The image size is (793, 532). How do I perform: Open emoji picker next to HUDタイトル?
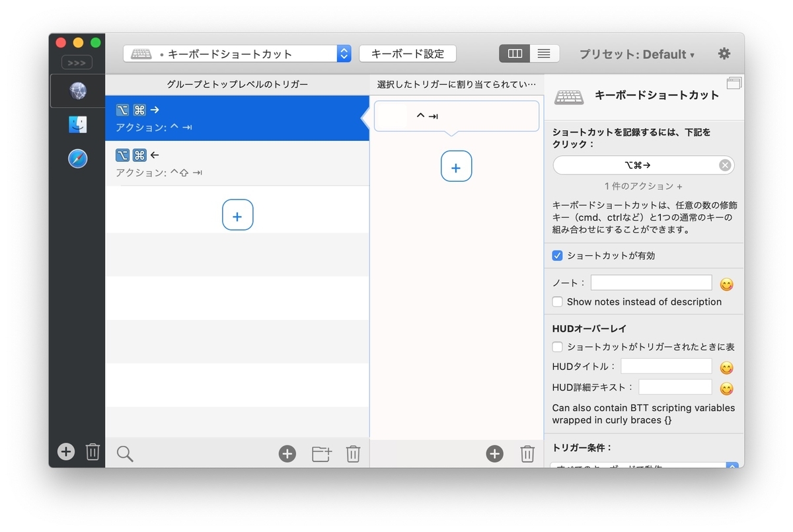[726, 368]
